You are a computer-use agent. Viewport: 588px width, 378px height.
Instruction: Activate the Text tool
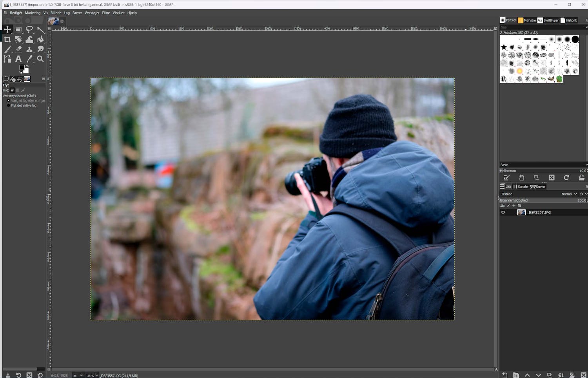click(18, 59)
